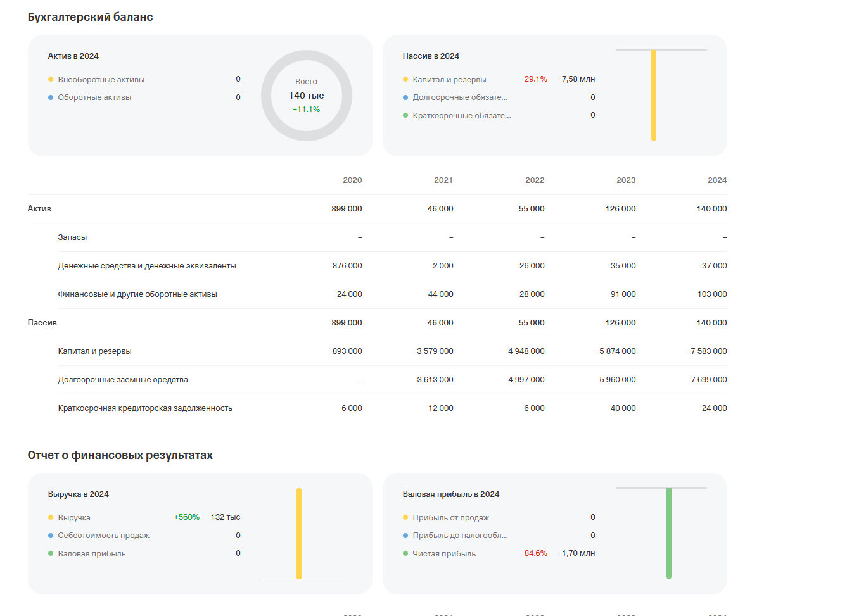Click the Бухгалтерский баланс heading
Image resolution: width=847 pixels, height=616 pixels.
click(90, 17)
